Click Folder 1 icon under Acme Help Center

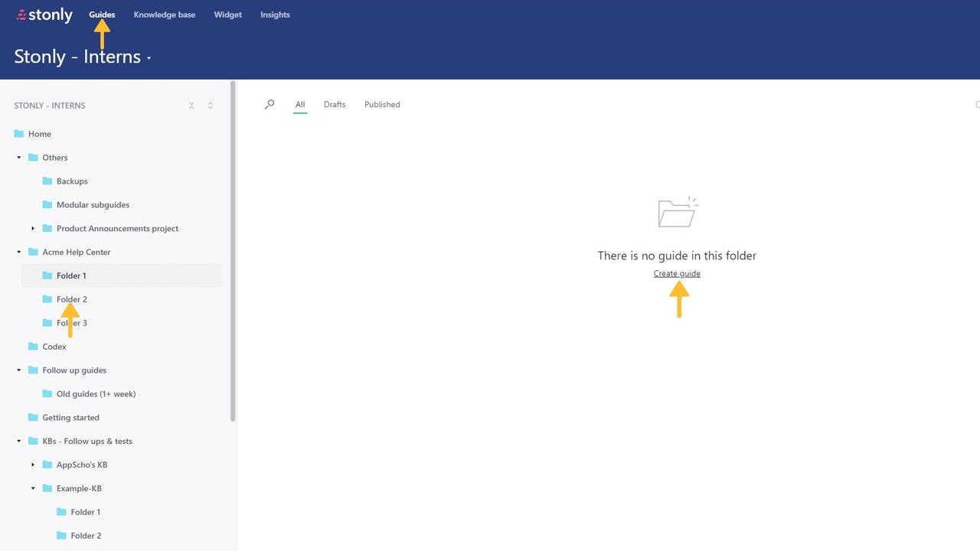point(47,275)
